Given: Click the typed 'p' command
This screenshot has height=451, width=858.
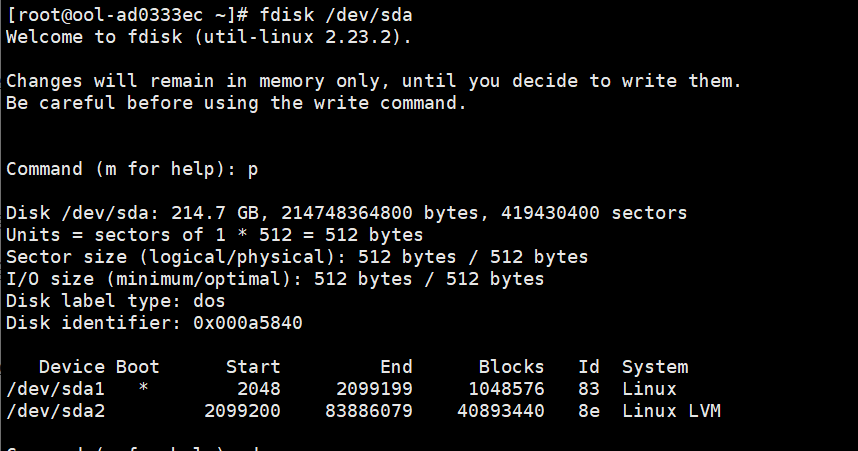Looking at the screenshot, I should pos(253,169).
